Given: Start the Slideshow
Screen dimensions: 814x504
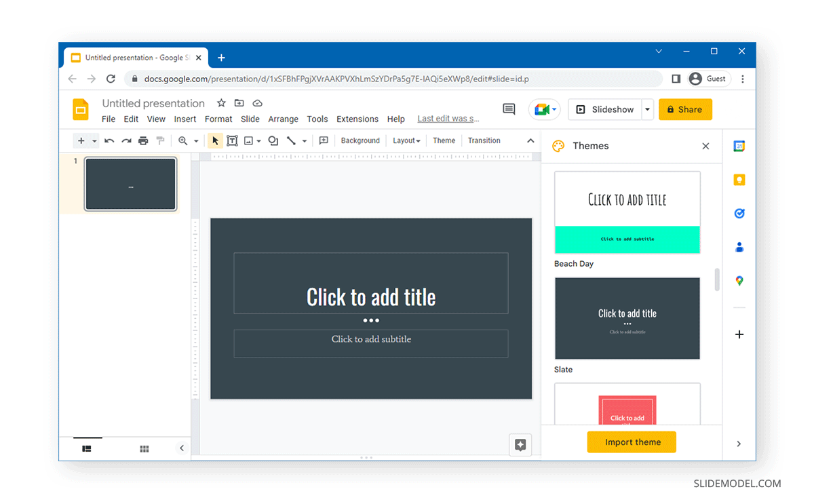Looking at the screenshot, I should pos(605,109).
